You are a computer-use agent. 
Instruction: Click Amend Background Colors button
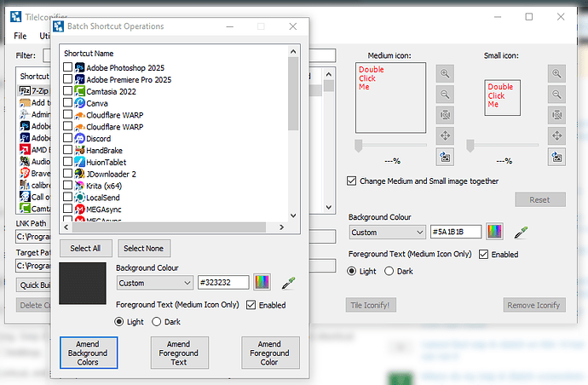89,353
